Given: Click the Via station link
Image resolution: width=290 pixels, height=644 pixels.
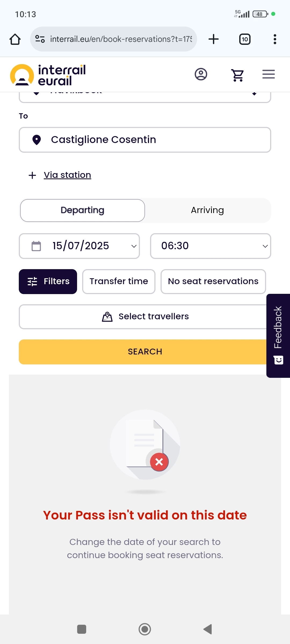Looking at the screenshot, I should tap(67, 175).
